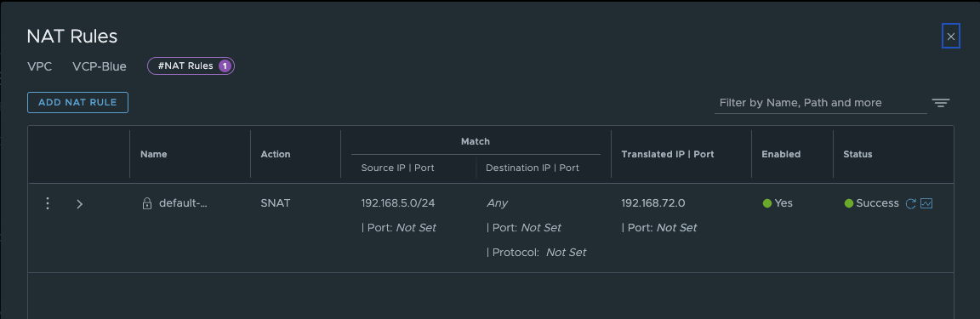Click the lock icon beside default rule

point(147,203)
